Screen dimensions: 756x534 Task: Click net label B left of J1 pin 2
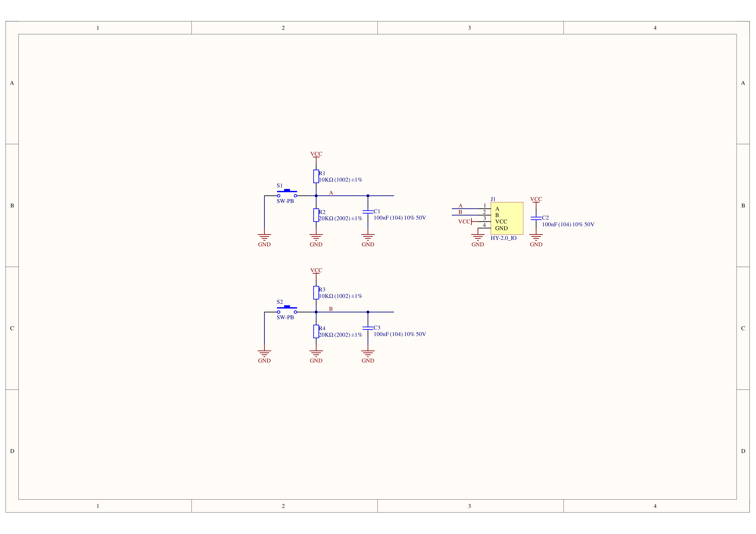[x=460, y=212]
